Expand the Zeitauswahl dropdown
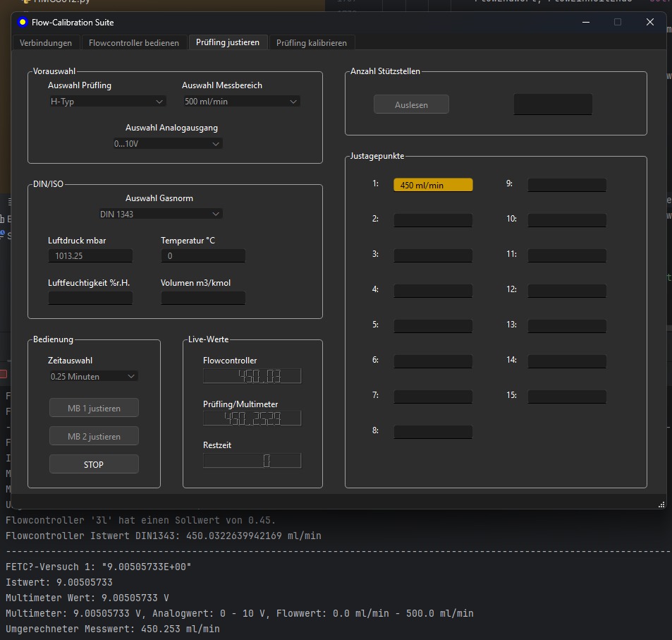 pos(93,377)
